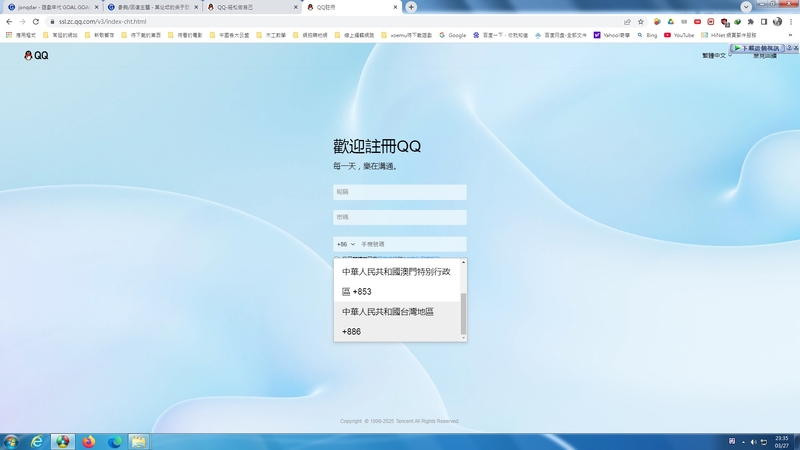The height and width of the screenshot is (450, 800).
Task: Open the Chrome three-dot menu
Action: tap(791, 21)
